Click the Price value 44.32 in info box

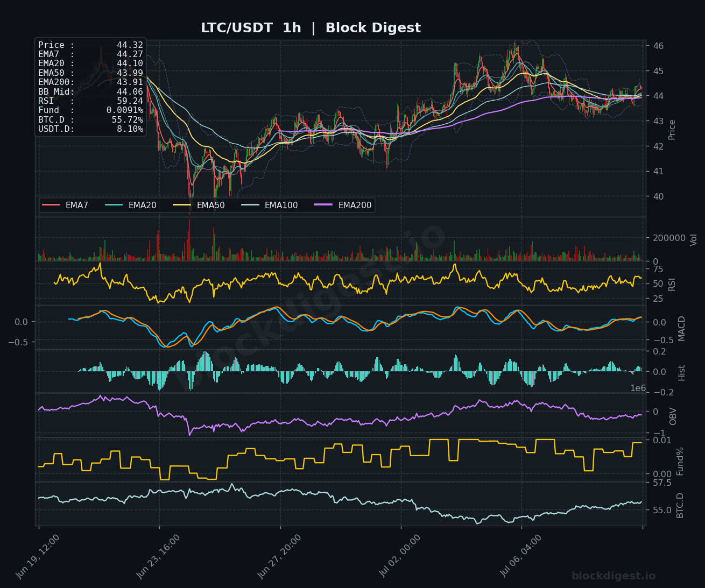point(130,45)
